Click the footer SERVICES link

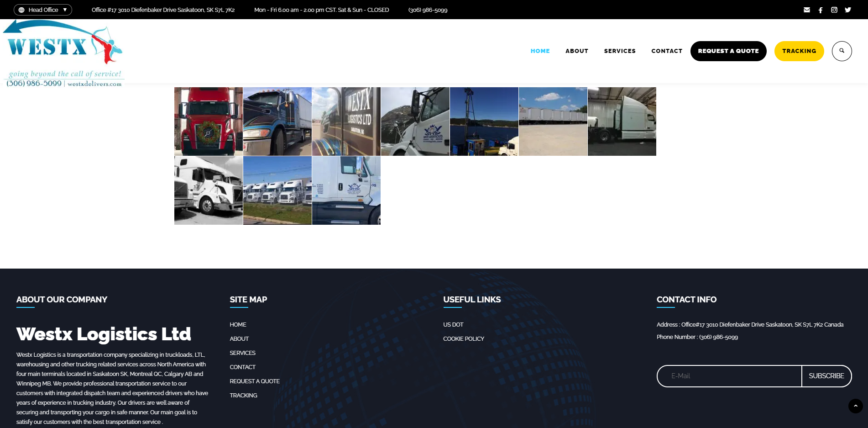pos(242,353)
